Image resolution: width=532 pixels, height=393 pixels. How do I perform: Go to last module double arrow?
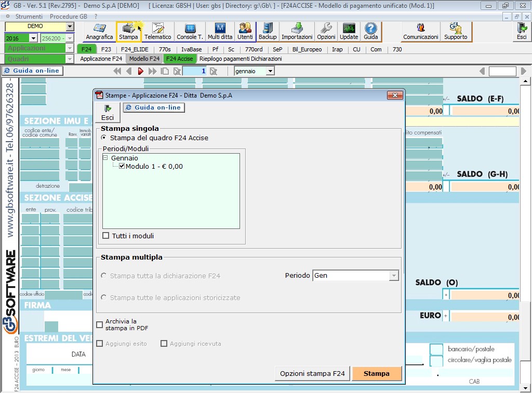pos(152,71)
